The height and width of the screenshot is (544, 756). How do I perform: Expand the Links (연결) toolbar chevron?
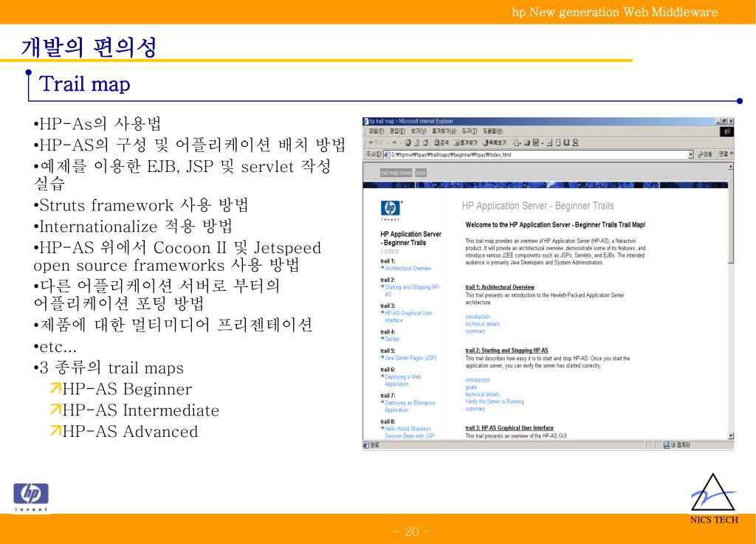coord(732,154)
